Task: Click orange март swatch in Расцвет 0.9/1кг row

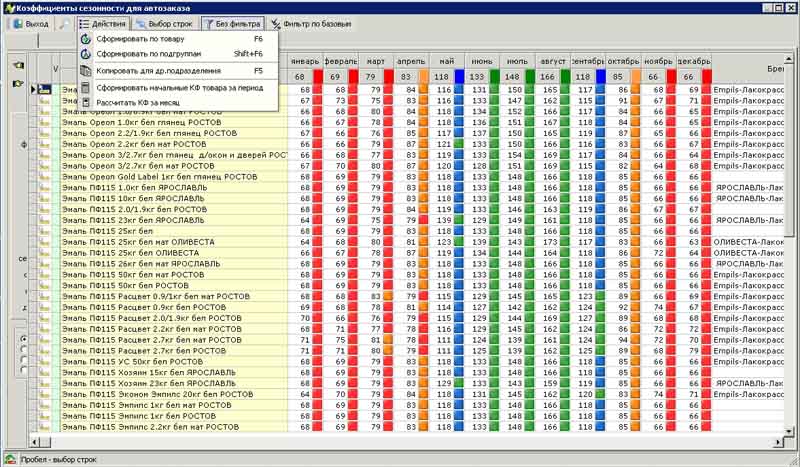Action: (x=388, y=297)
